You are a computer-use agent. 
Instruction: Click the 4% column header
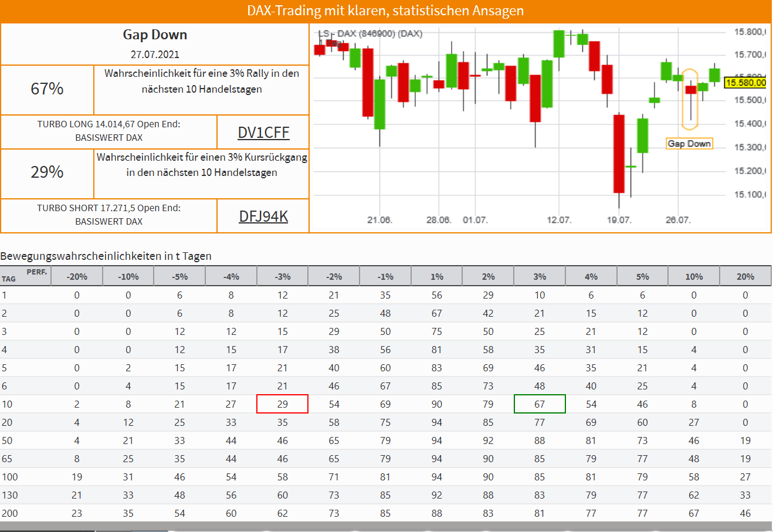[591, 276]
